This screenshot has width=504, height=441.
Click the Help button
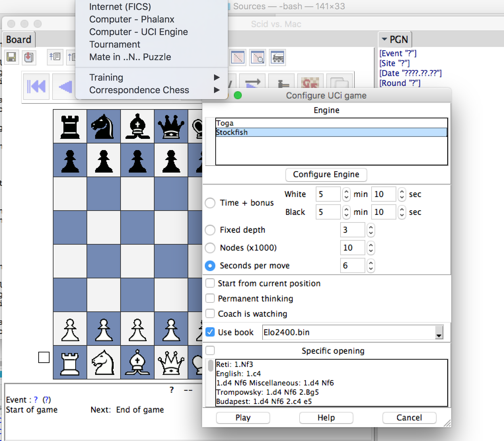pyautogui.click(x=326, y=418)
